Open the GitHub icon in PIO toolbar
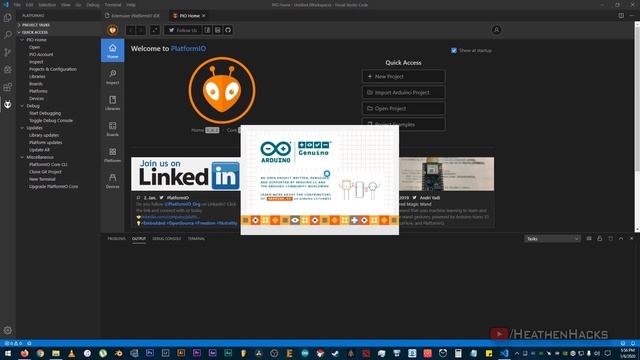This screenshot has height=360, width=640. point(228,30)
